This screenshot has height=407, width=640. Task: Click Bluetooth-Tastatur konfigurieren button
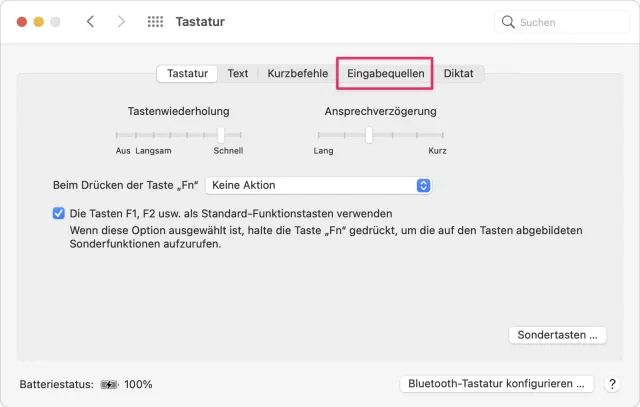click(496, 384)
